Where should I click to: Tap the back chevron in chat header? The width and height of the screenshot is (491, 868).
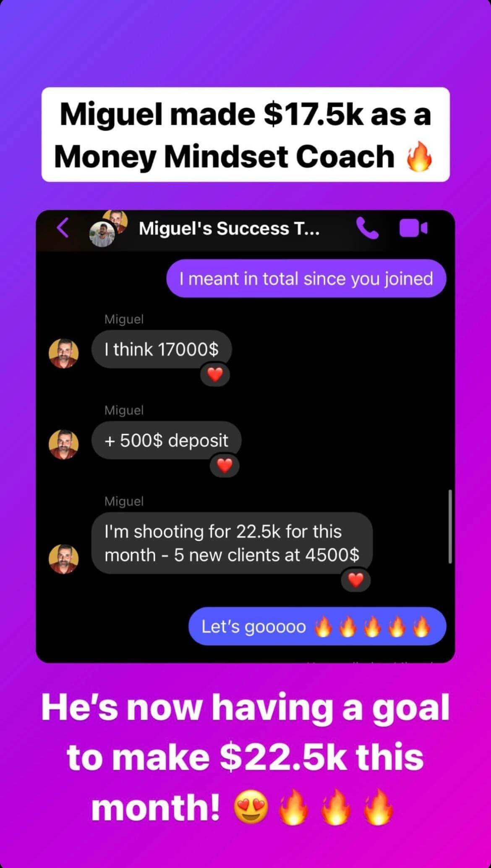[x=63, y=228]
